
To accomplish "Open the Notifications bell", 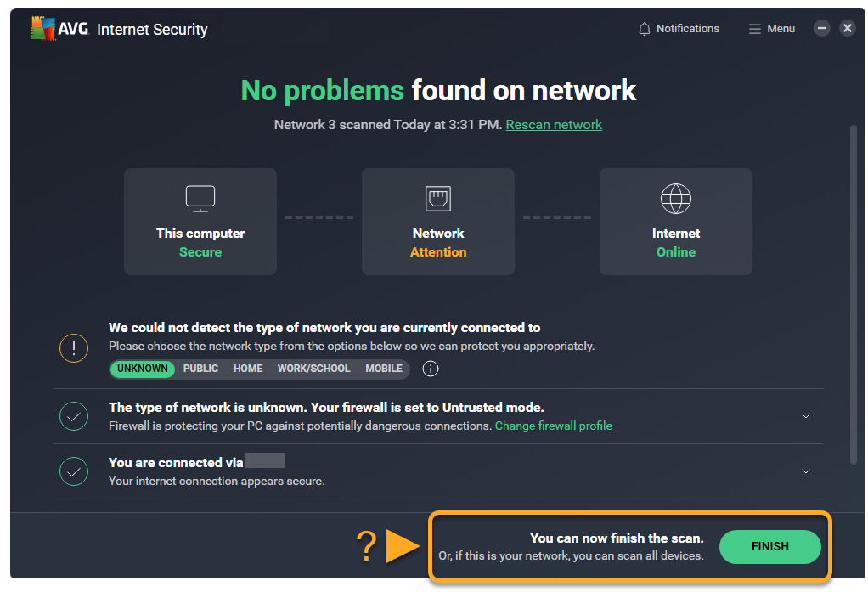I will click(645, 29).
